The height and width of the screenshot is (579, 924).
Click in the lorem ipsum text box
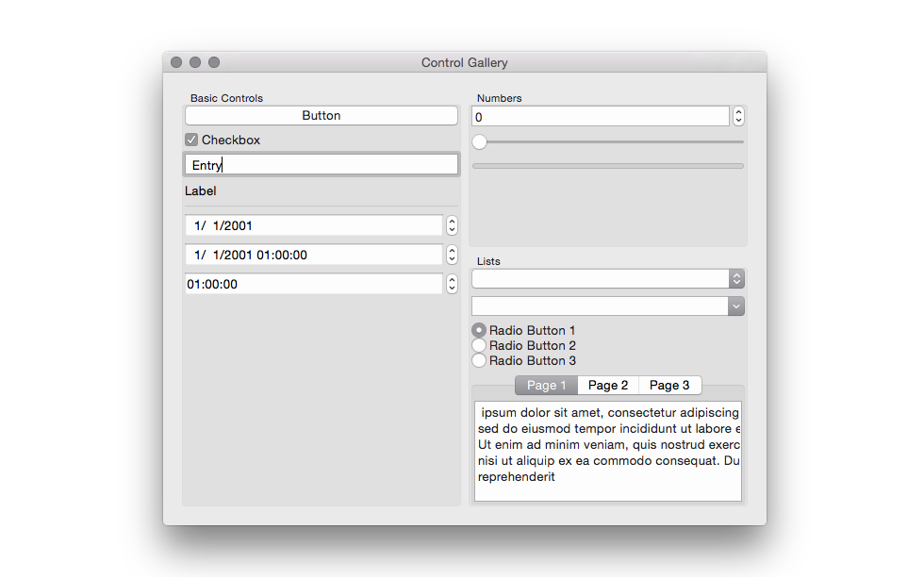tap(608, 452)
